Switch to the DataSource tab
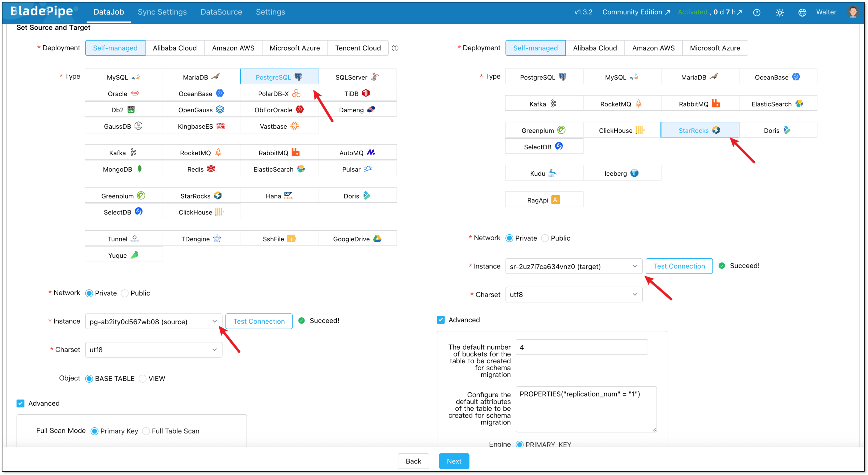The width and height of the screenshot is (868, 475). pos(221,12)
